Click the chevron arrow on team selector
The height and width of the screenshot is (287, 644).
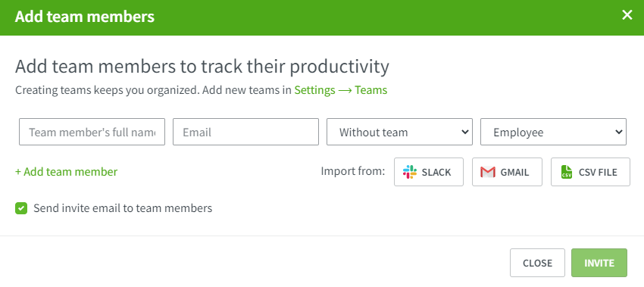tap(464, 132)
